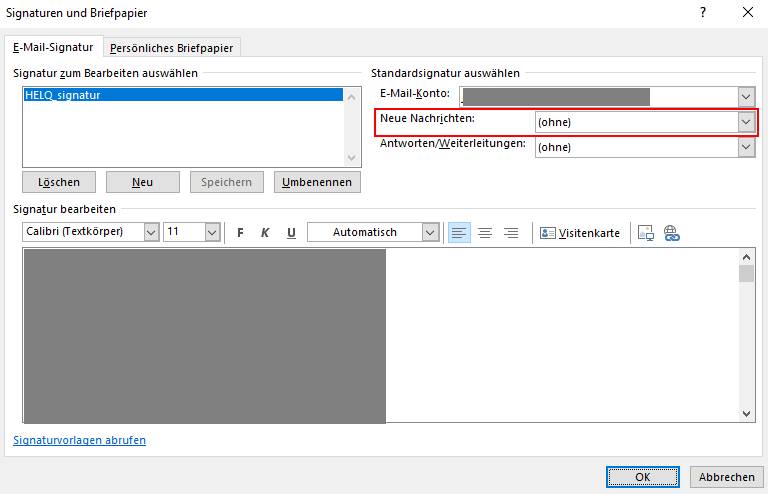Open the Antworten/Weiterleitungen dropdown
This screenshot has height=494, width=768.
click(x=745, y=147)
